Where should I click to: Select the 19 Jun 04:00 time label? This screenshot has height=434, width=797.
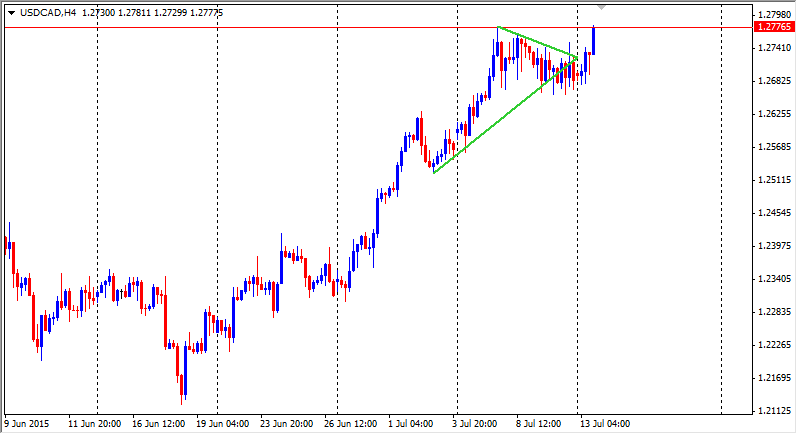[x=223, y=423]
